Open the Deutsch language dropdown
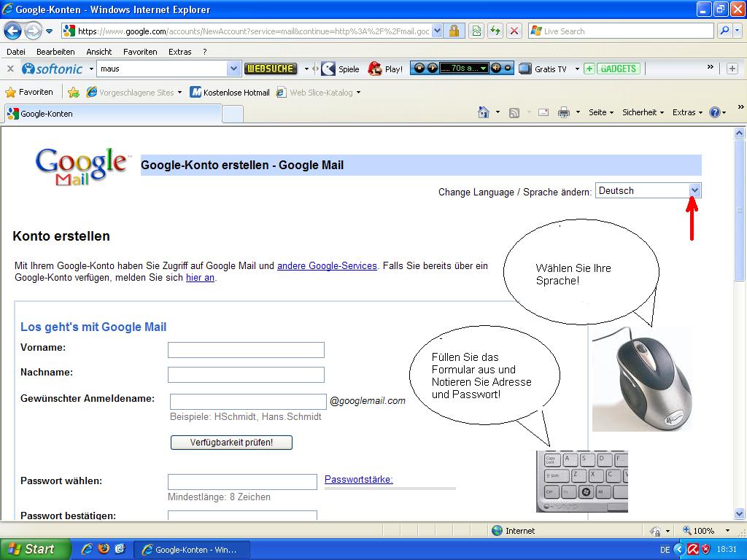The width and height of the screenshot is (747, 560). (x=694, y=190)
